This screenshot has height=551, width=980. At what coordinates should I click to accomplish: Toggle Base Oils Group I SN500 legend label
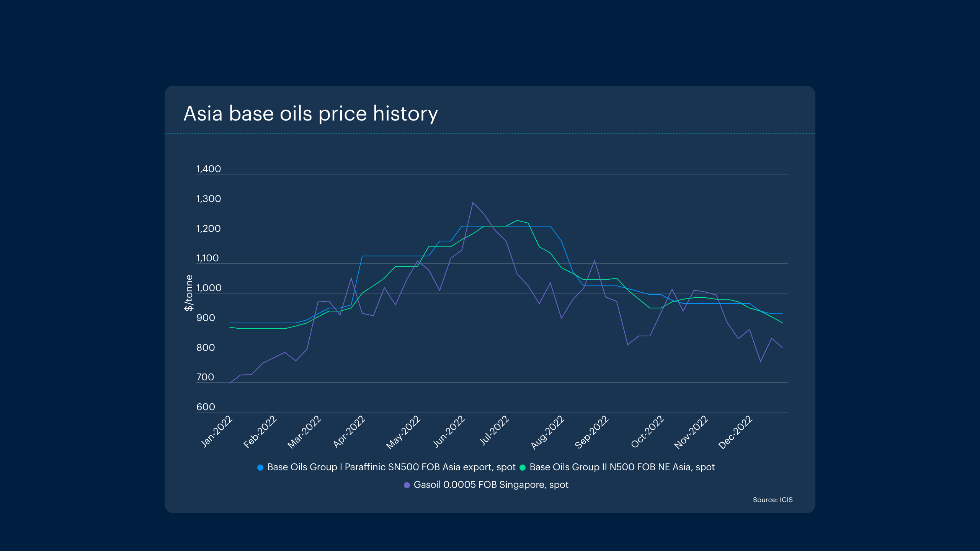click(x=391, y=467)
